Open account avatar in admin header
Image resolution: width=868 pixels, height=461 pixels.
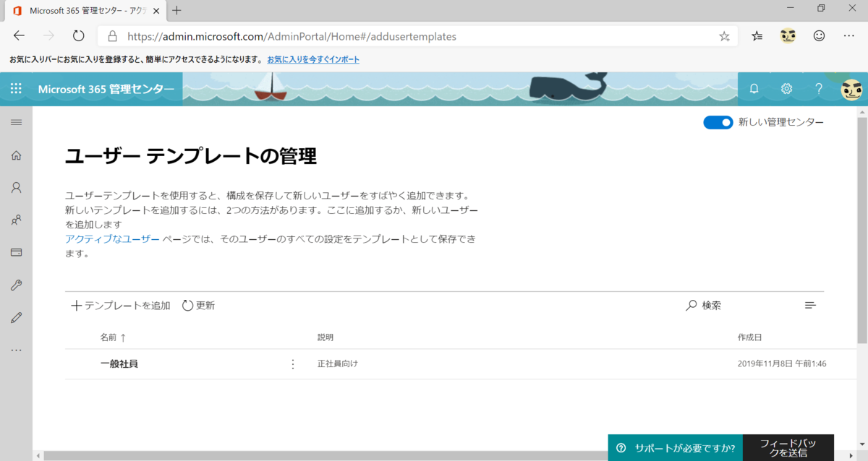[x=851, y=90]
